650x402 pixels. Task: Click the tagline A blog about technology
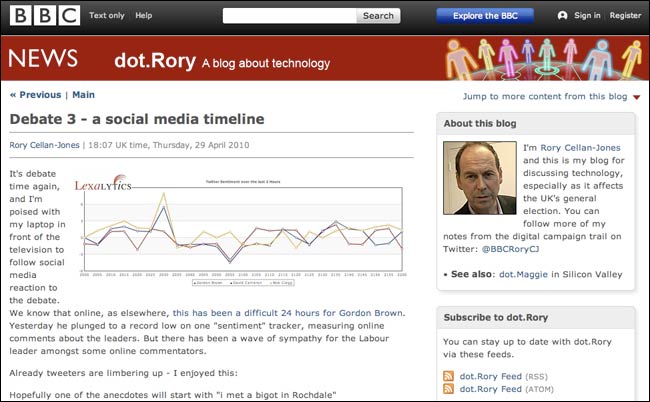pos(266,63)
